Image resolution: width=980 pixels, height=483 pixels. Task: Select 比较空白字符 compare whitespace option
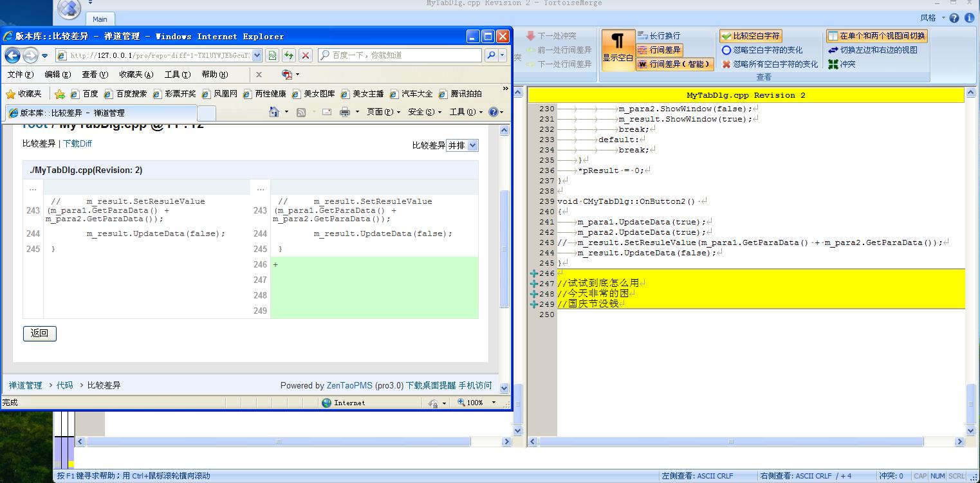click(x=750, y=37)
